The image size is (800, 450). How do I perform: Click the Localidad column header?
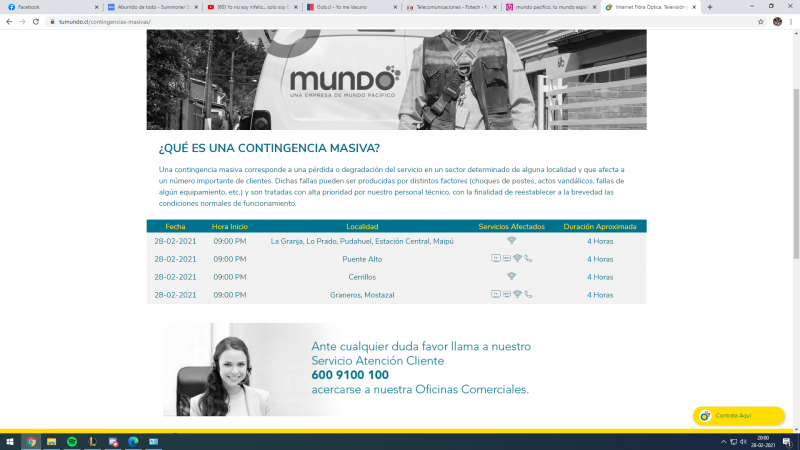[x=362, y=227]
